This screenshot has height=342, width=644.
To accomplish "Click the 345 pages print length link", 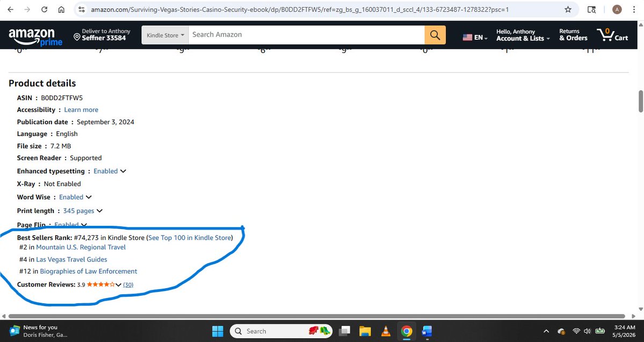I will (x=78, y=211).
